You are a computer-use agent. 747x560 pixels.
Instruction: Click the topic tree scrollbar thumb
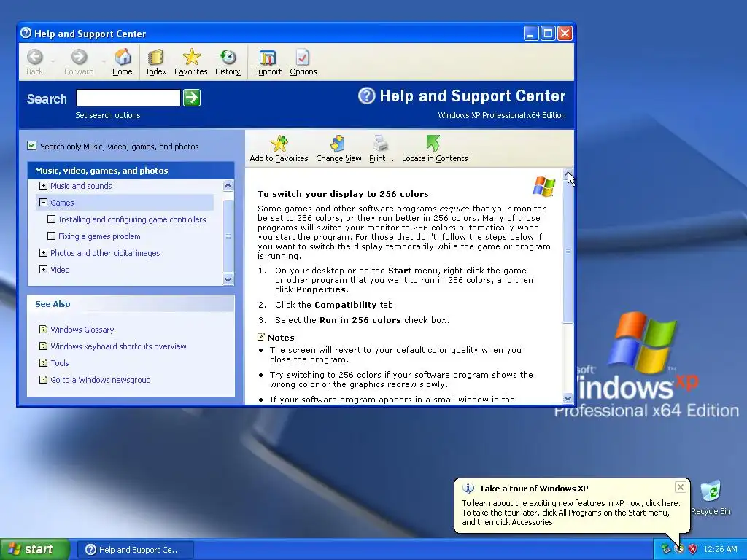[x=228, y=236]
